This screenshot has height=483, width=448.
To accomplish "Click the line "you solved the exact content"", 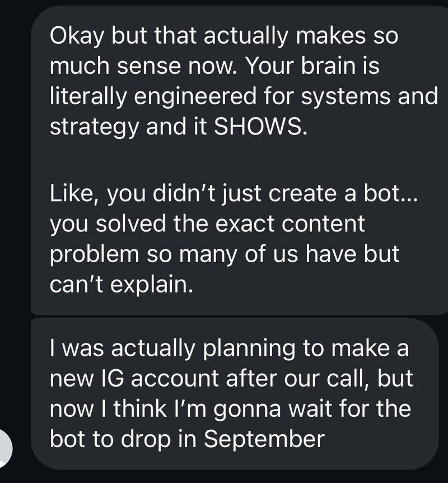I will 207,224.
